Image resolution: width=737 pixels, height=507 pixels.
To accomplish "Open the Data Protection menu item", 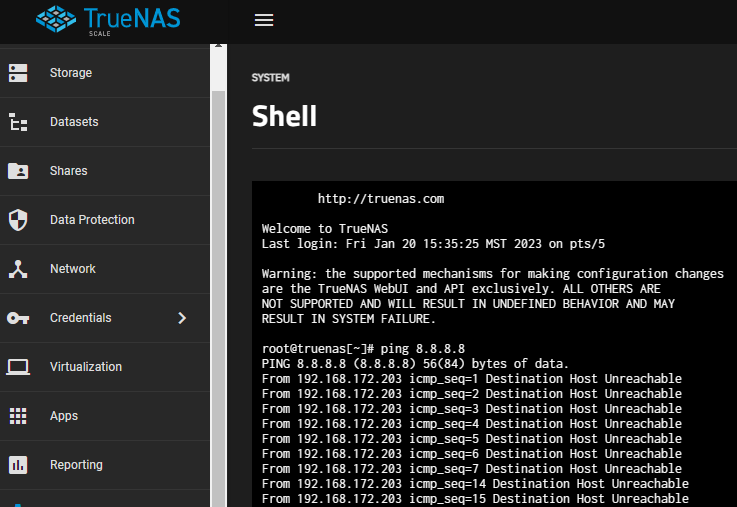I will (105, 220).
